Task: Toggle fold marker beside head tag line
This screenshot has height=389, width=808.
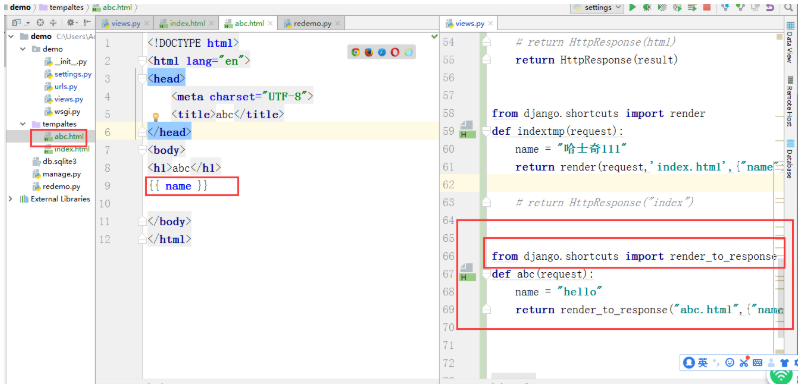Action: coord(142,79)
